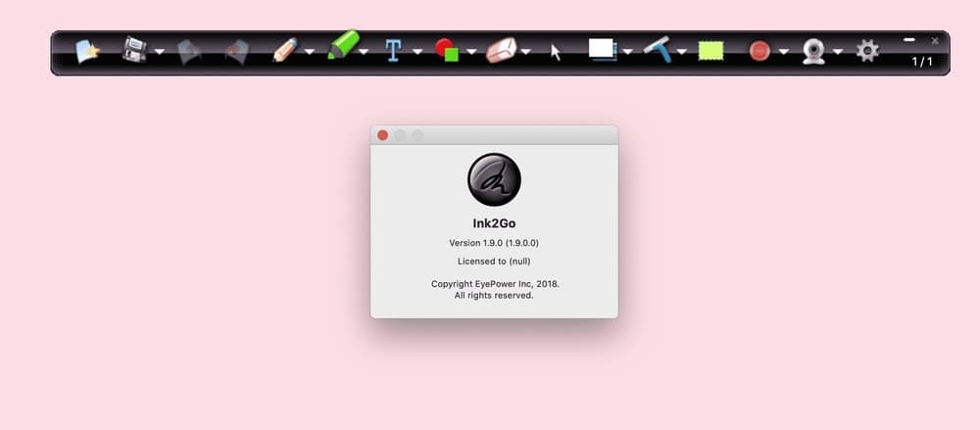Close the Ink2Go toolbar with X

935,40
